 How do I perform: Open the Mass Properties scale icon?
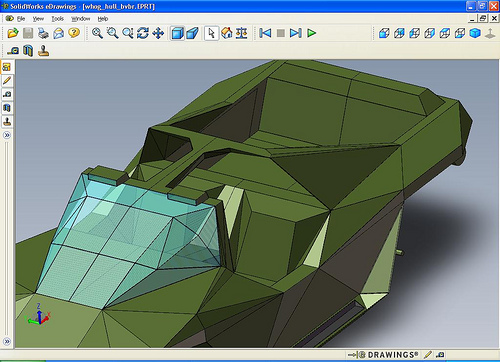(x=242, y=33)
